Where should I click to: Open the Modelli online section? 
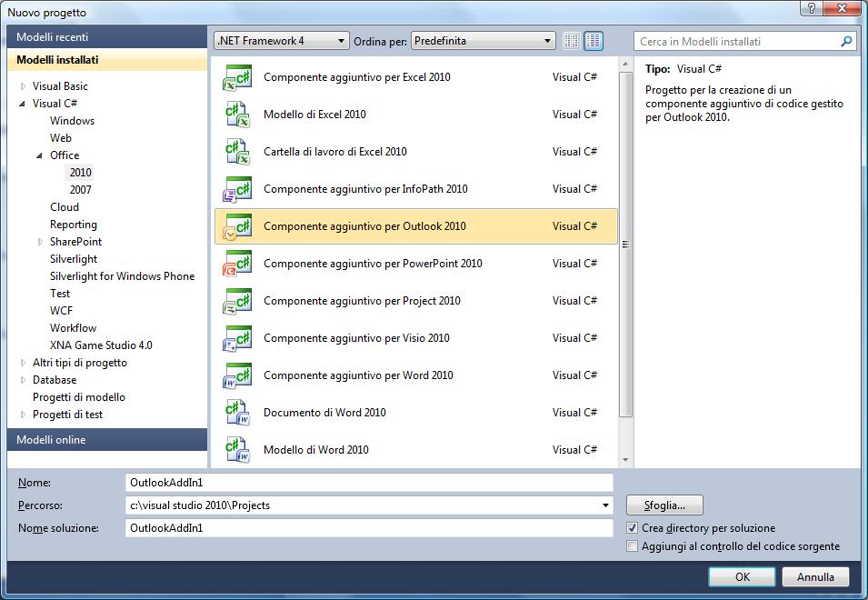pos(107,440)
